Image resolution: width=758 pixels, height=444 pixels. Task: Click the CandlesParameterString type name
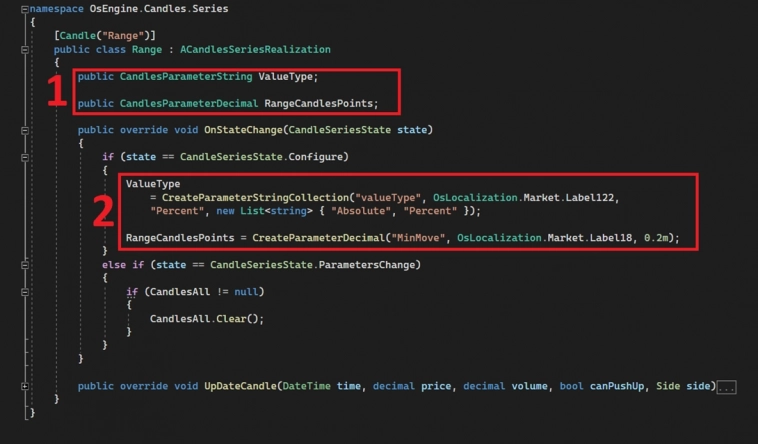pos(186,76)
